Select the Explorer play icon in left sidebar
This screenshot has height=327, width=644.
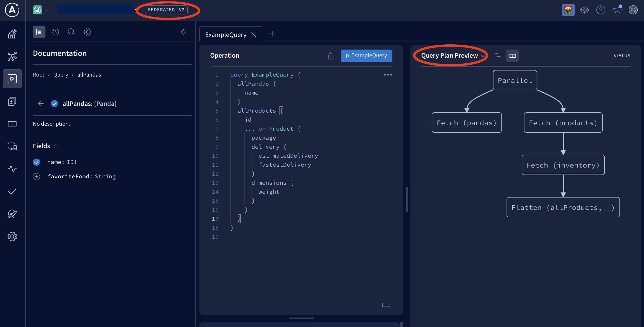[12, 79]
